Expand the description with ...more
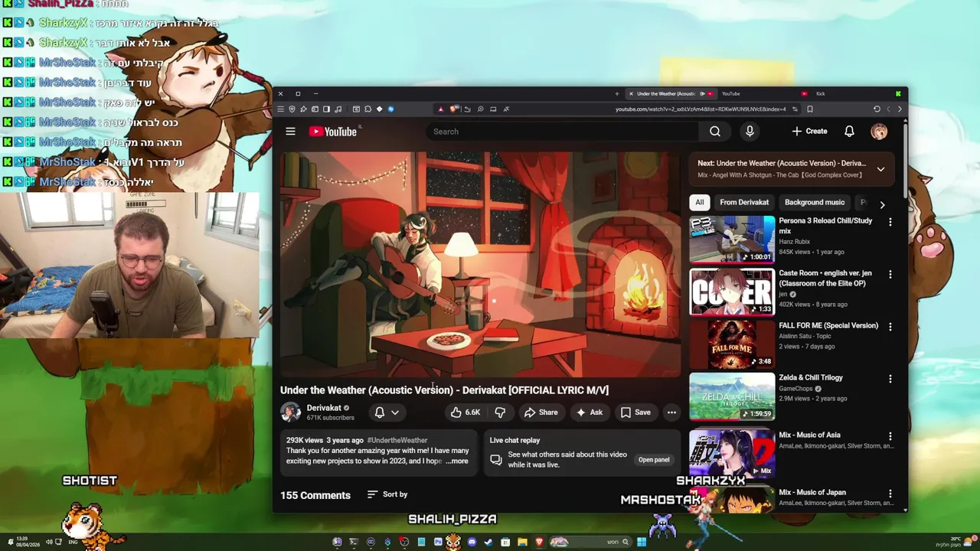Image resolution: width=980 pixels, height=551 pixels. pos(457,461)
